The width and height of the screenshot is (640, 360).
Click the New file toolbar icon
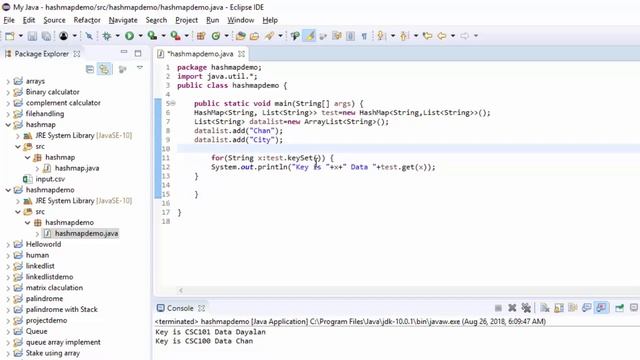pyautogui.click(x=10, y=36)
